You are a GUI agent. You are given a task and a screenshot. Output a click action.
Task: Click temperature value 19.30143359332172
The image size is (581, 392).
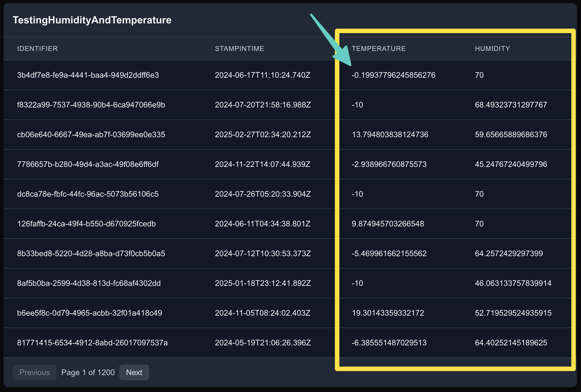388,313
